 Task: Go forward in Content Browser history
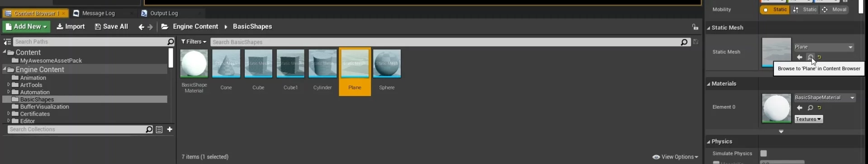pyautogui.click(x=151, y=27)
